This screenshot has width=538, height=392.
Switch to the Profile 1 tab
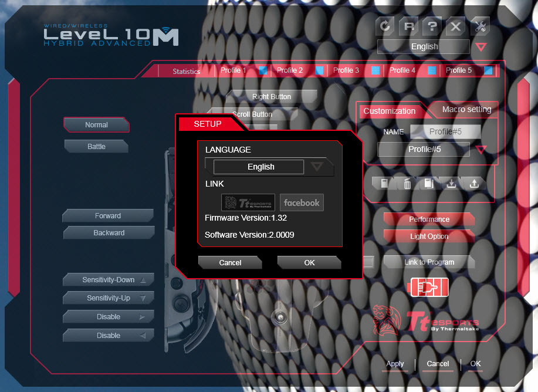coord(234,70)
